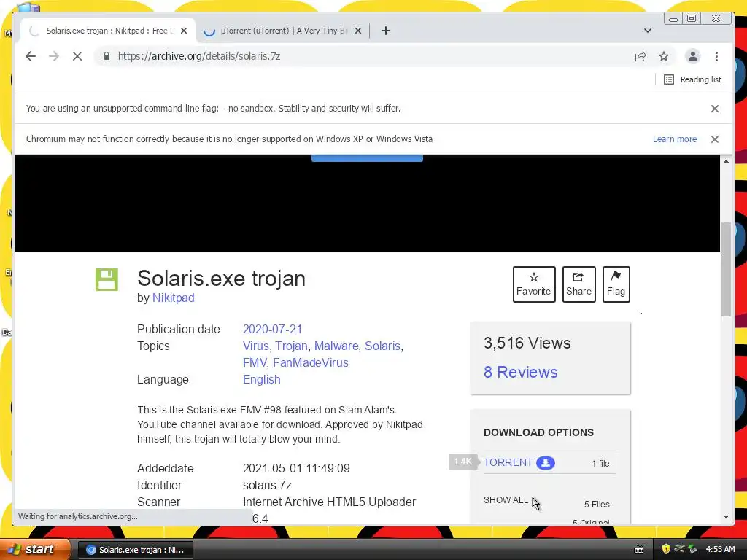
Task: Open the Virus topic link
Action: (256, 346)
